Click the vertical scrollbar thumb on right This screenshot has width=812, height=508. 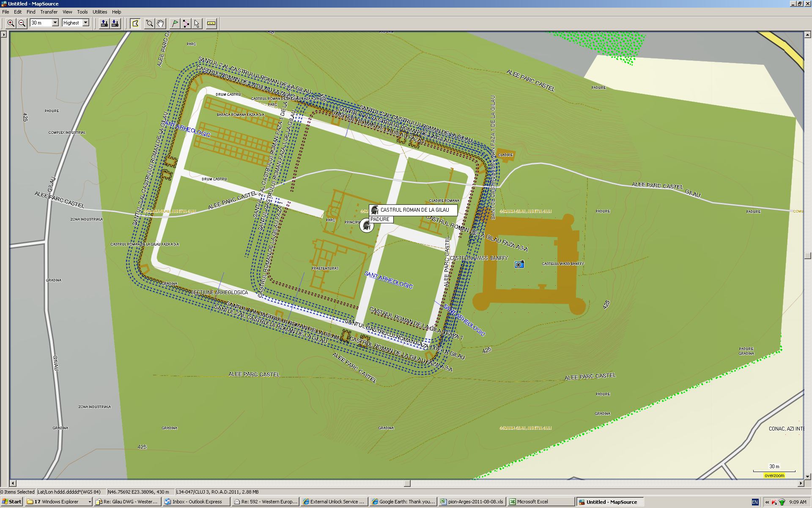click(x=808, y=255)
